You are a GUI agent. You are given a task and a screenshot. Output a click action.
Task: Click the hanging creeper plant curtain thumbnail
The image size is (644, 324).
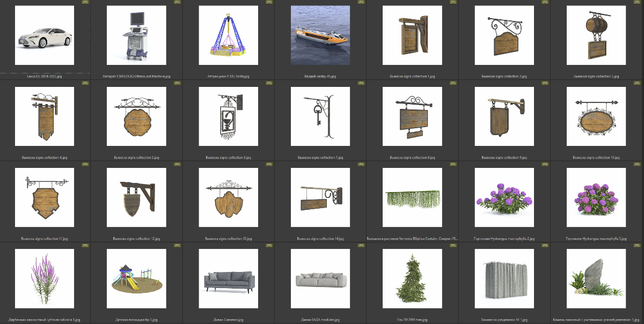(x=412, y=197)
